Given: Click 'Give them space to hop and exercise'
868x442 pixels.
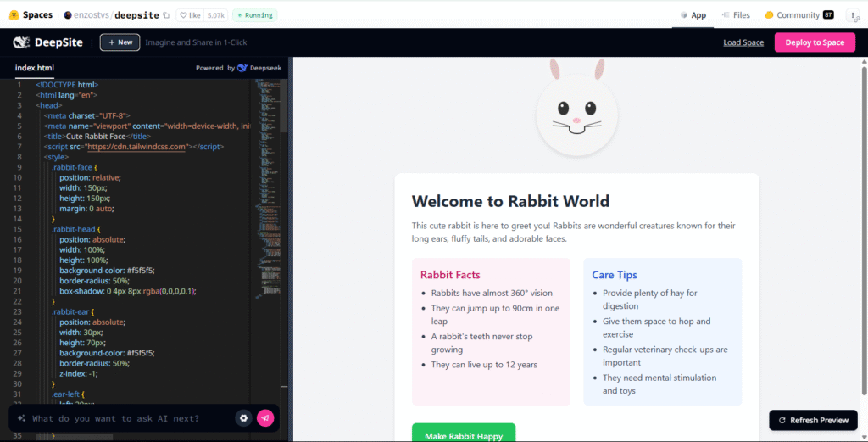Looking at the screenshot, I should click(657, 328).
